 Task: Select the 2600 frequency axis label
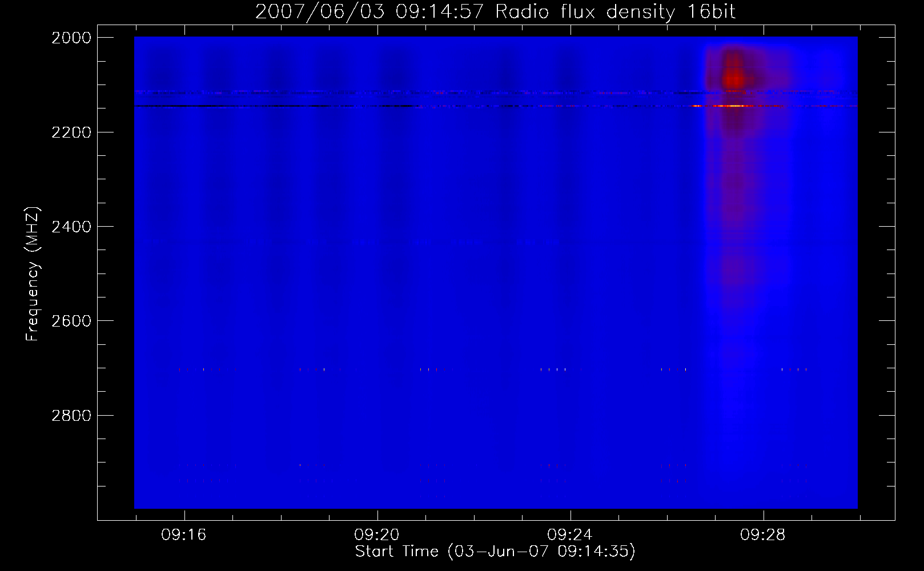coord(71,321)
